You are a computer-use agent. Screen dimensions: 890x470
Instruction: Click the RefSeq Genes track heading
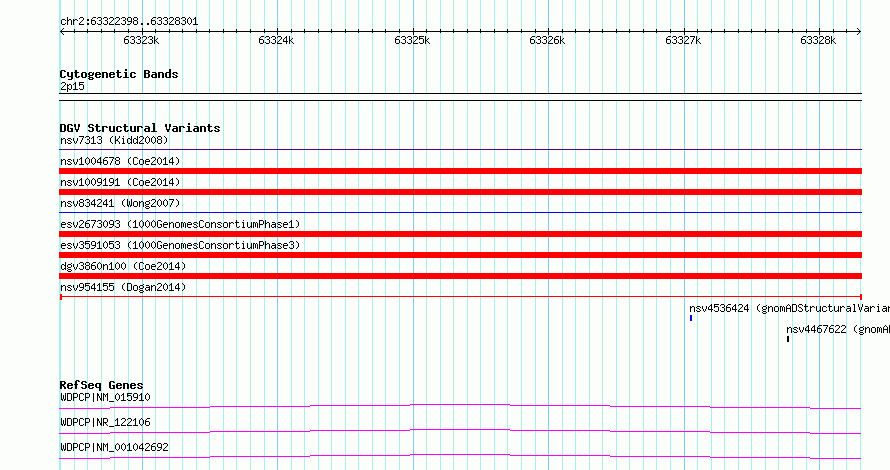101,385
